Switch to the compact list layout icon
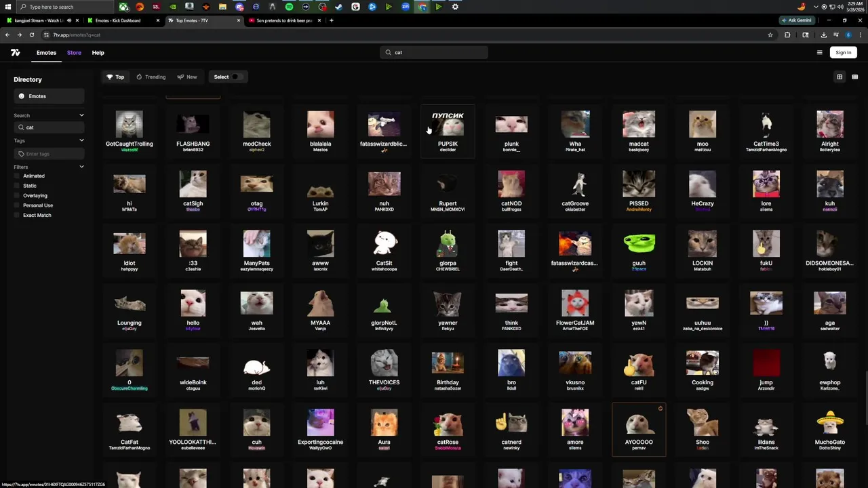The height and width of the screenshot is (488, 868). tap(855, 77)
